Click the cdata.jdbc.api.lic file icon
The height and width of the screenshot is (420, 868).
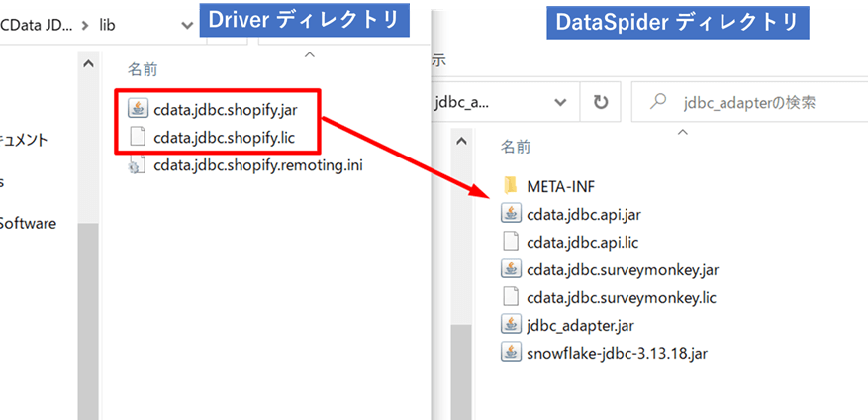[511, 242]
